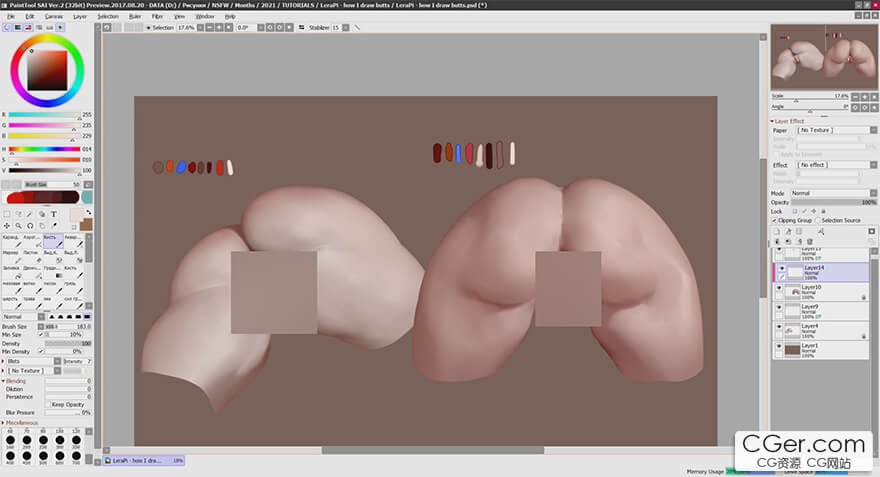Screen dimensions: 880x477
Task: Hide Layer9 with its eye icon
Action: [778, 308]
